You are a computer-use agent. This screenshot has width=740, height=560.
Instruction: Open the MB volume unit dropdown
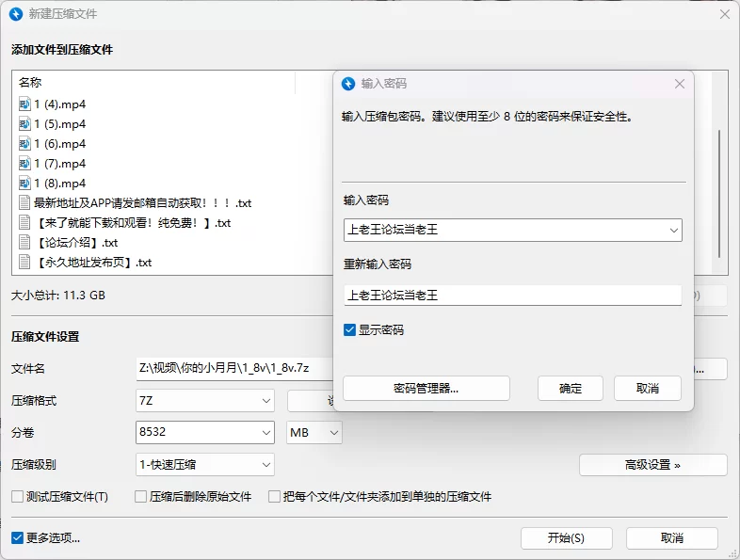tap(314, 433)
